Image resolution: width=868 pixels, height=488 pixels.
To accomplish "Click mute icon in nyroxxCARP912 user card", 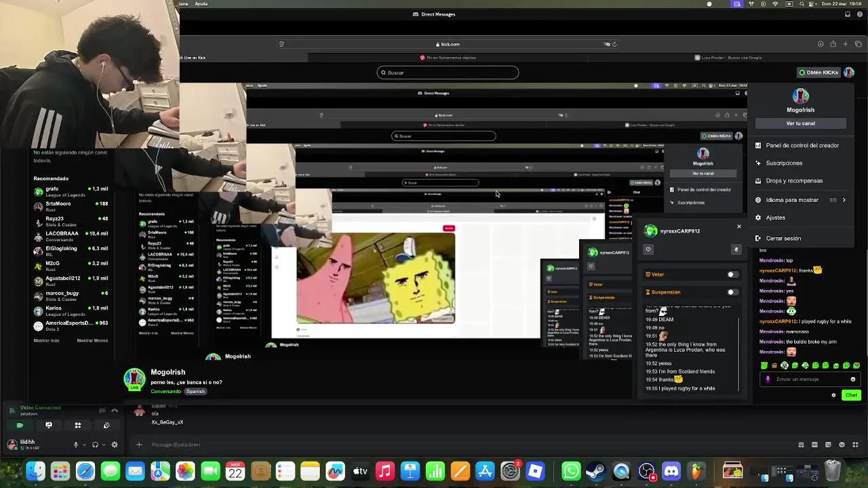I will tap(736, 249).
